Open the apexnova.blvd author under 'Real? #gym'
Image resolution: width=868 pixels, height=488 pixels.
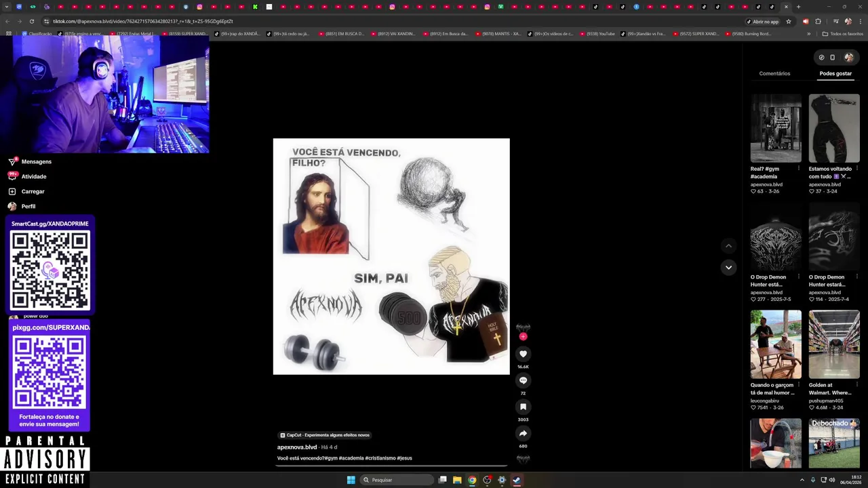point(766,184)
